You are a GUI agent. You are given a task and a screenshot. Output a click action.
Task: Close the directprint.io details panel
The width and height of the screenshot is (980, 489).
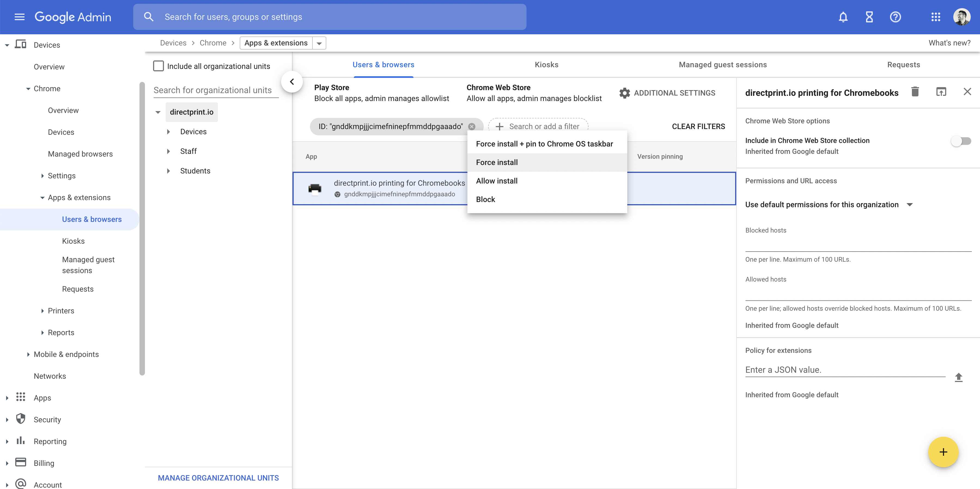click(x=967, y=92)
